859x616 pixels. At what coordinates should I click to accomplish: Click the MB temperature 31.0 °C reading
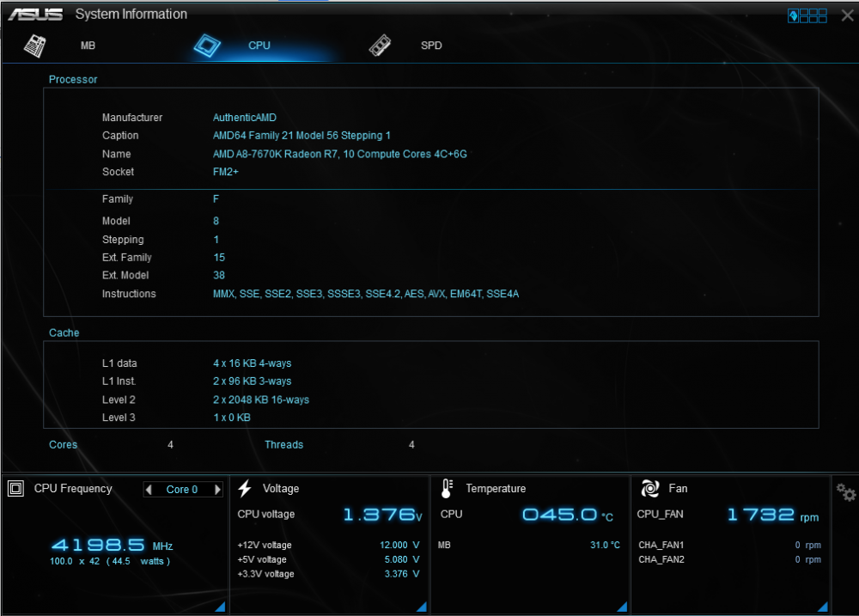(605, 545)
